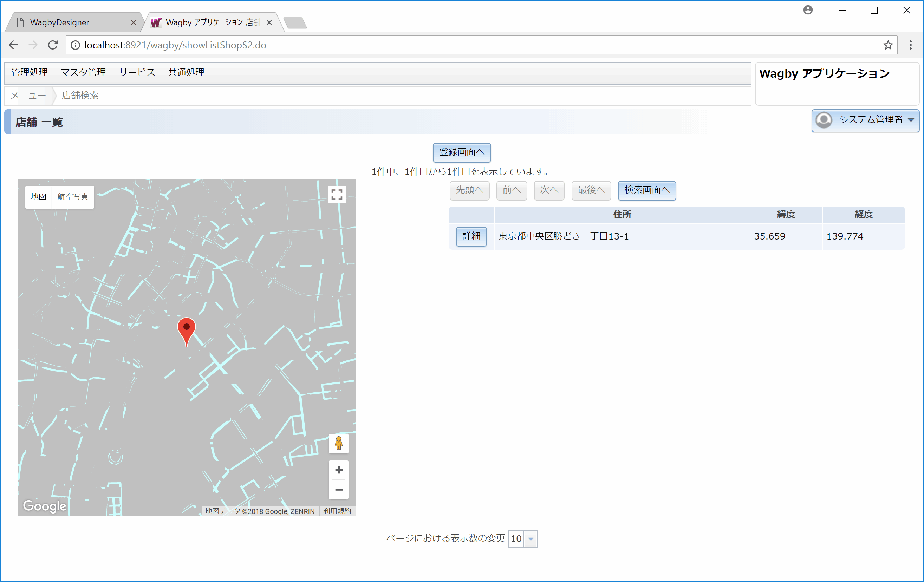
Task: Reload the page with refresh icon
Action: (x=53, y=45)
